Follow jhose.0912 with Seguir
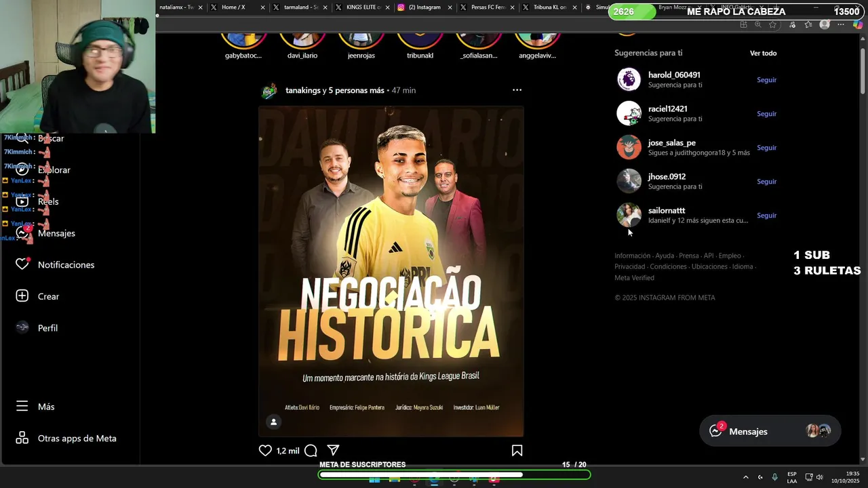 [x=766, y=182]
